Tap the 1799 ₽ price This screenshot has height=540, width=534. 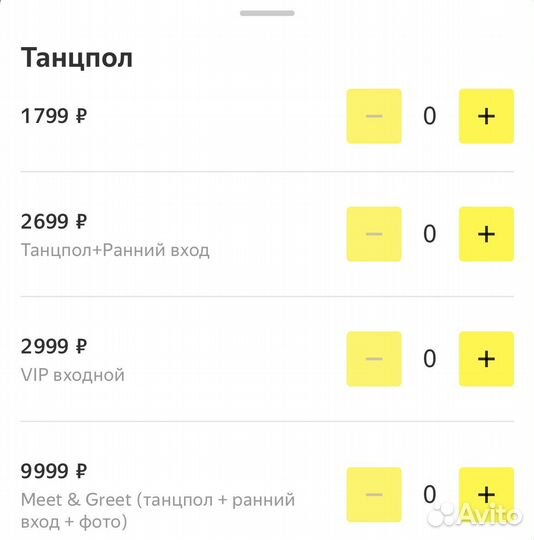54,116
